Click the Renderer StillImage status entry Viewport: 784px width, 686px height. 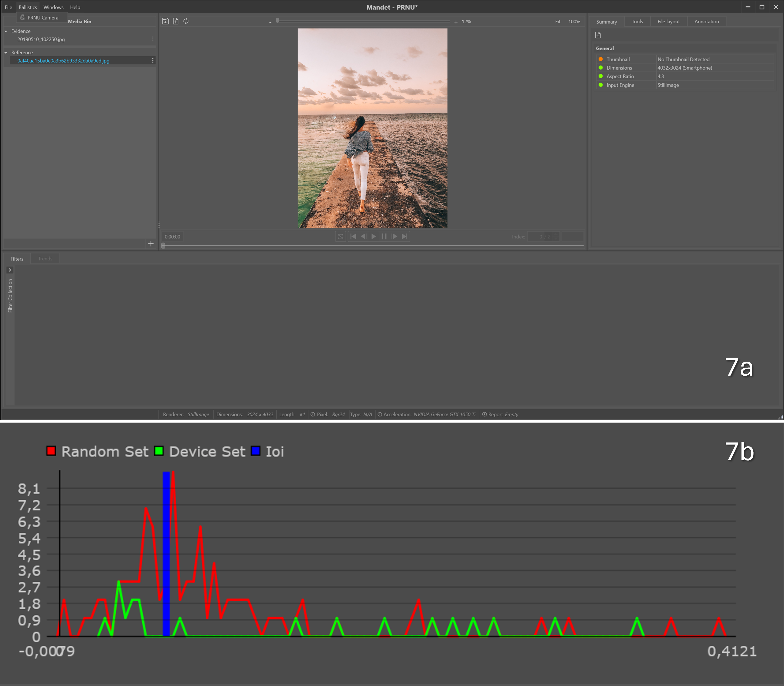[186, 415]
